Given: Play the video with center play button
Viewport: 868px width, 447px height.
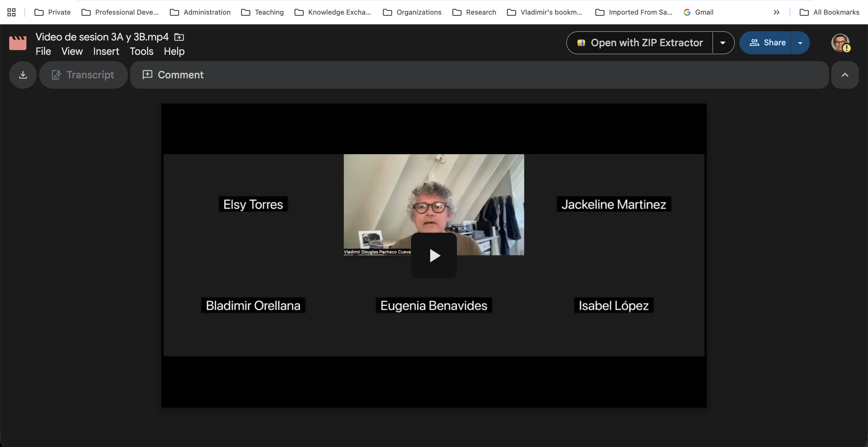Looking at the screenshot, I should tap(434, 255).
